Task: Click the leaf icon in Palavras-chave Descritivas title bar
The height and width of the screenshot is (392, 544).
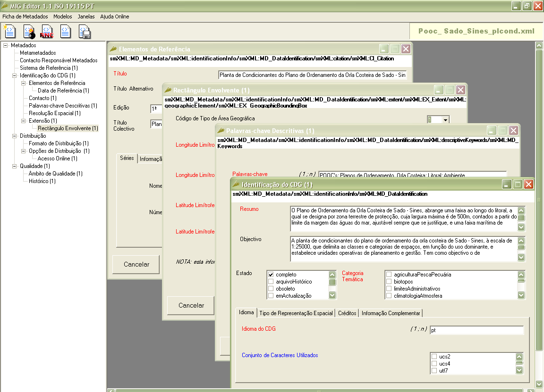Action: (221, 130)
